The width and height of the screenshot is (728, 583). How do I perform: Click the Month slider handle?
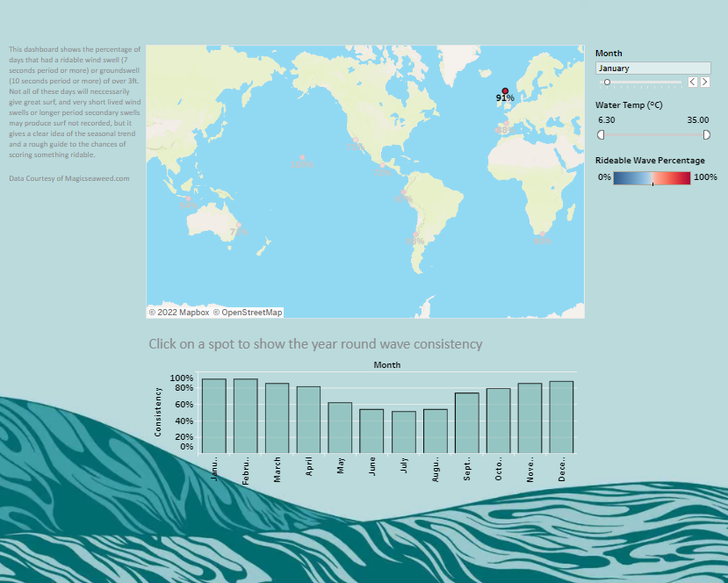click(607, 82)
